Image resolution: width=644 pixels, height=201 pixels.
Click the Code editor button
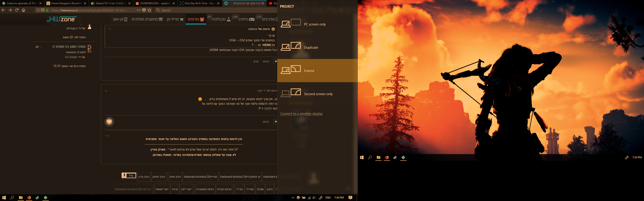coord(260,189)
